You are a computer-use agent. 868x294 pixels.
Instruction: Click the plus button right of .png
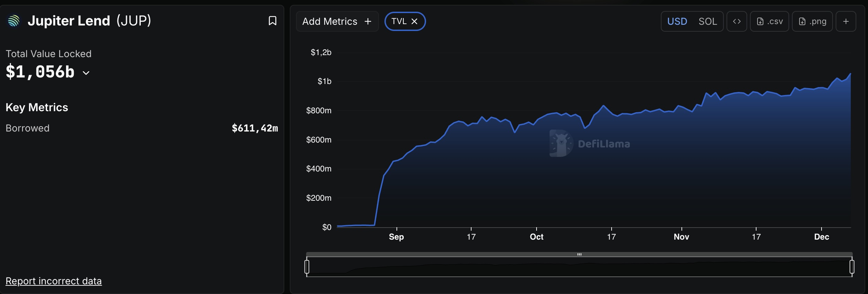point(846,21)
